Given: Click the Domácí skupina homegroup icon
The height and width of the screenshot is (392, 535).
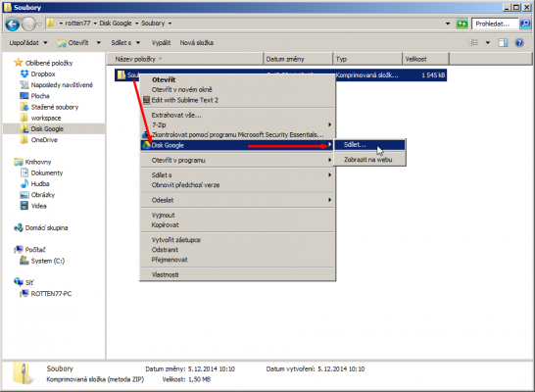Looking at the screenshot, I should point(18,227).
